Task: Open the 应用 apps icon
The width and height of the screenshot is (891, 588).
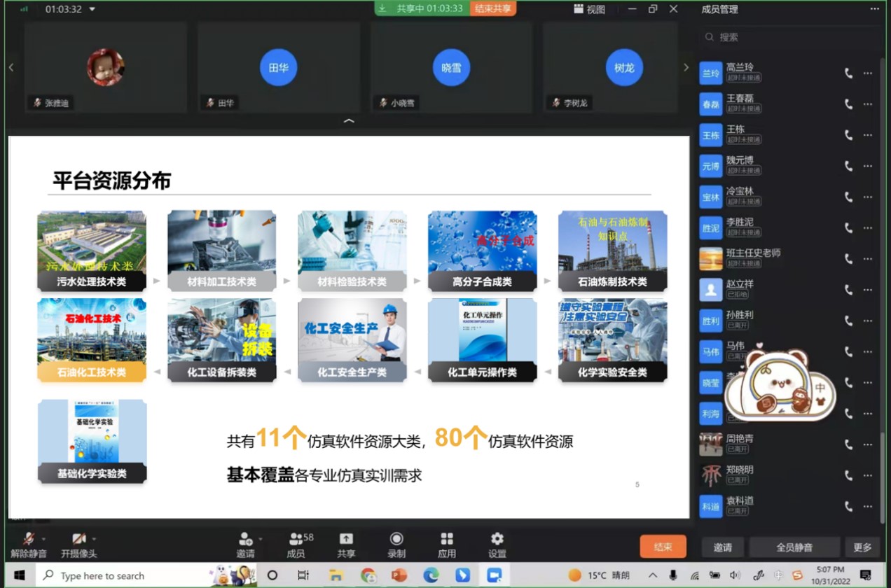Action: 447,539
